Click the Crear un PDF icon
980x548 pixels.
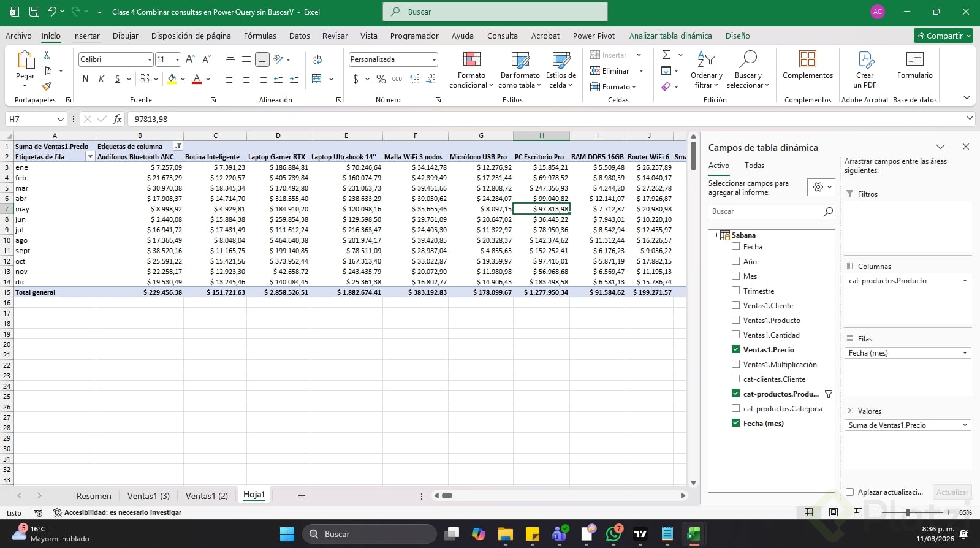pyautogui.click(x=865, y=60)
